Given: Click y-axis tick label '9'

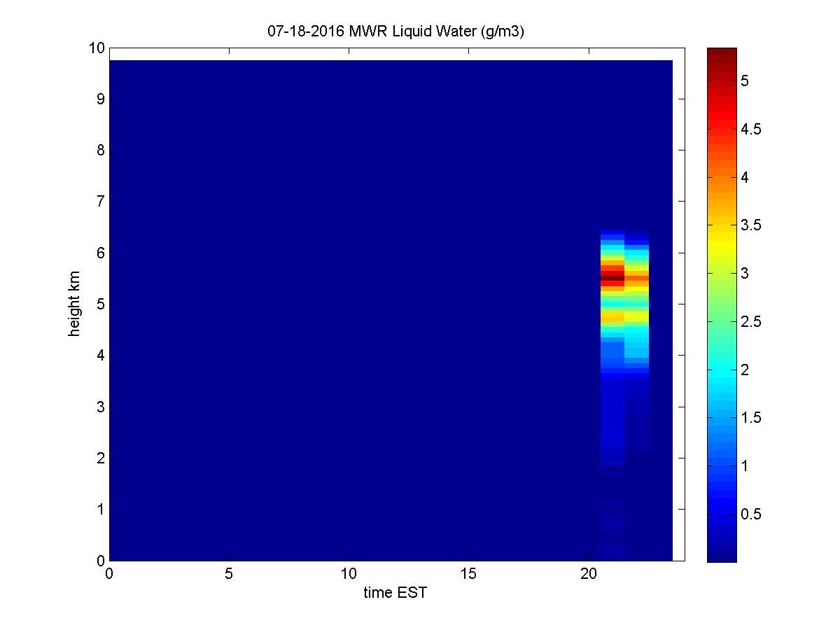Looking at the screenshot, I should [101, 99].
